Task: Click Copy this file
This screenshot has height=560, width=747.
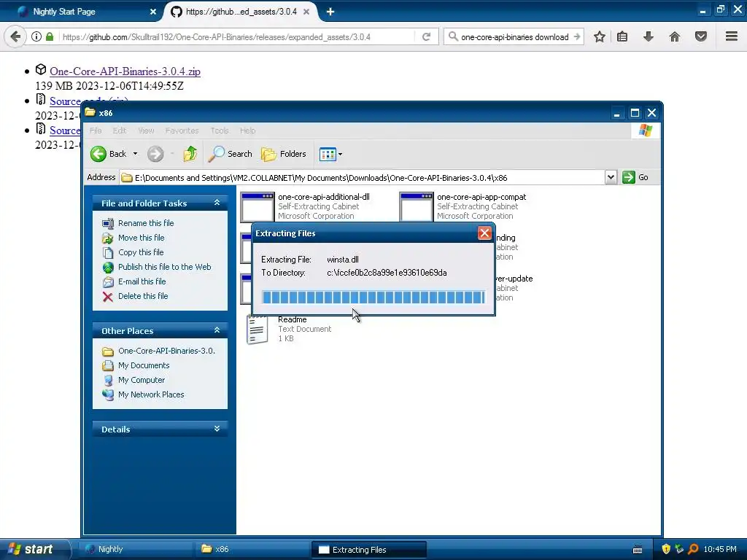Action: point(141,252)
